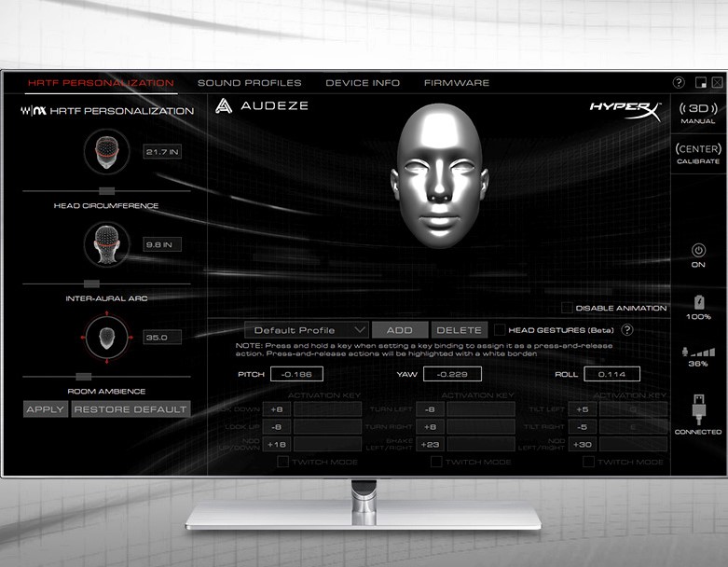This screenshot has width=728, height=567.
Task: Click the Waves Nx logo in HRTF panel
Action: point(34,111)
